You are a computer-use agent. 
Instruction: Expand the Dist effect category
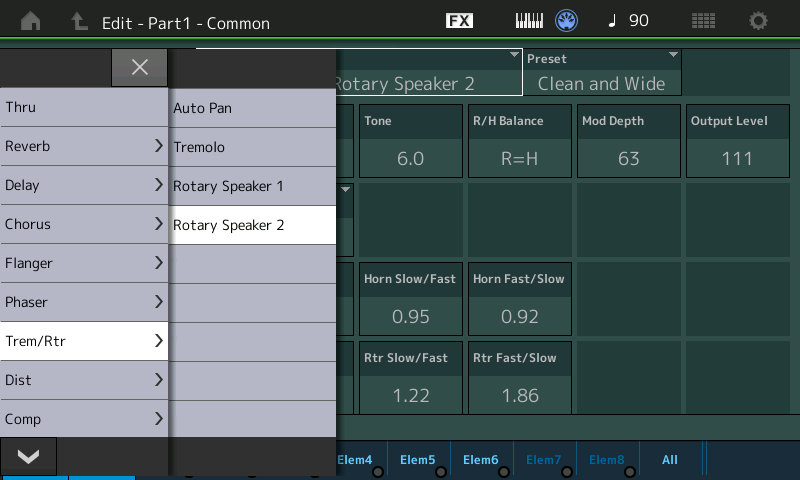84,380
